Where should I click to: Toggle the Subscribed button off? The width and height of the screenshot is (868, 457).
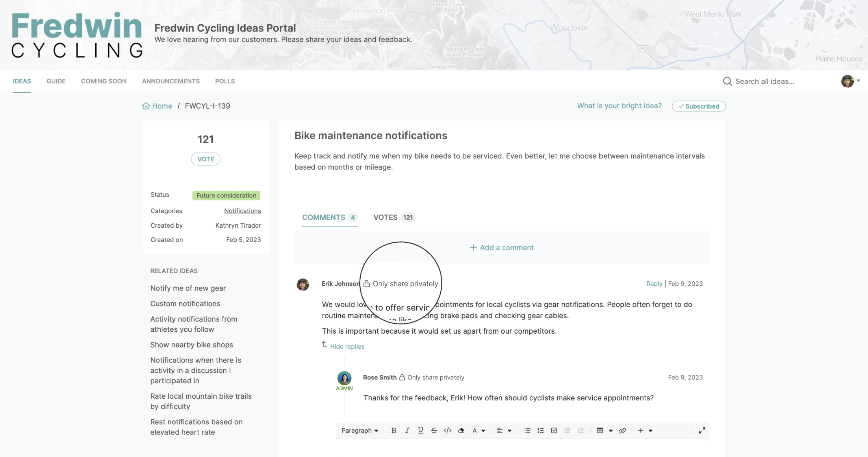point(698,106)
